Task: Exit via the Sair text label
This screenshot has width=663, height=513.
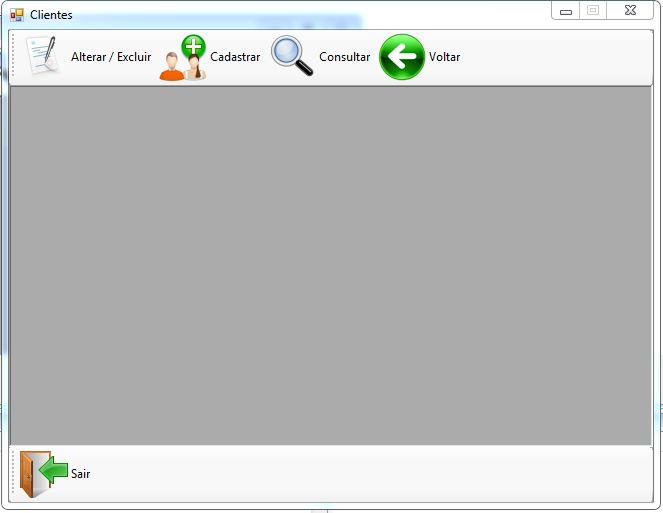Action: tap(81, 473)
